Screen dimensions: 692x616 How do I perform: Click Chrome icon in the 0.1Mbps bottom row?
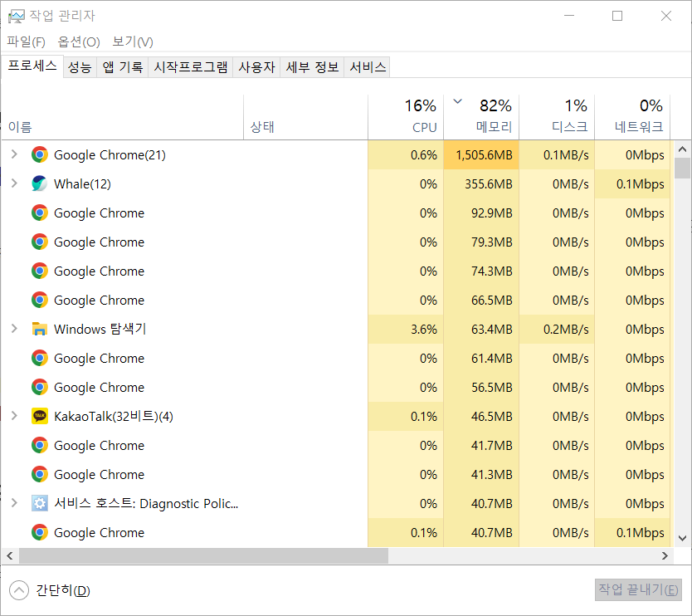40,532
